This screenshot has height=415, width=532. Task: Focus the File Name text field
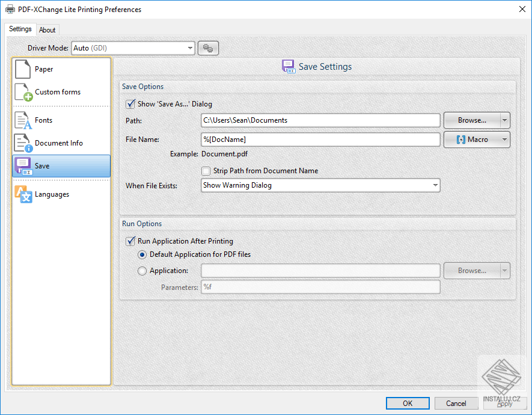[320, 140]
